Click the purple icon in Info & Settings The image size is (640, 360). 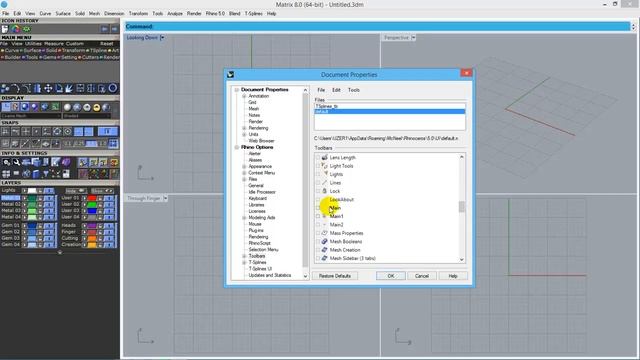[66, 162]
